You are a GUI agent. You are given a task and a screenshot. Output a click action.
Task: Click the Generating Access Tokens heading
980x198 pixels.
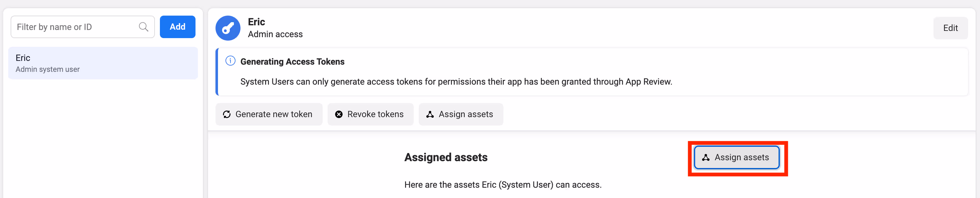click(292, 62)
